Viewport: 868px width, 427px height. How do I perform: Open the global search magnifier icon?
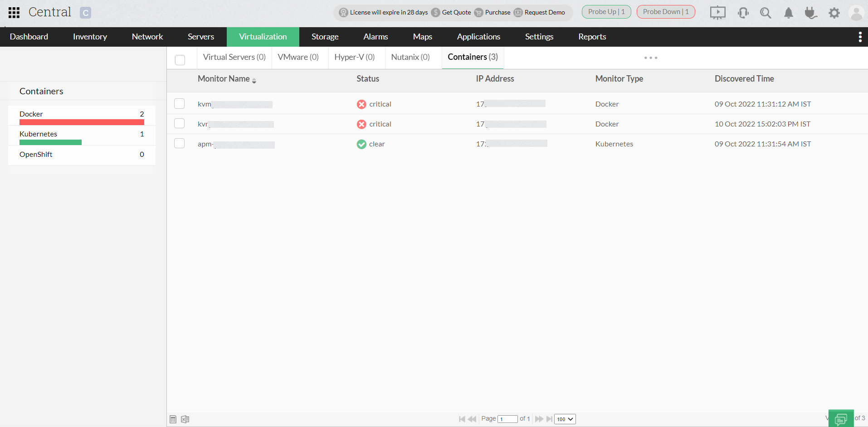click(765, 13)
